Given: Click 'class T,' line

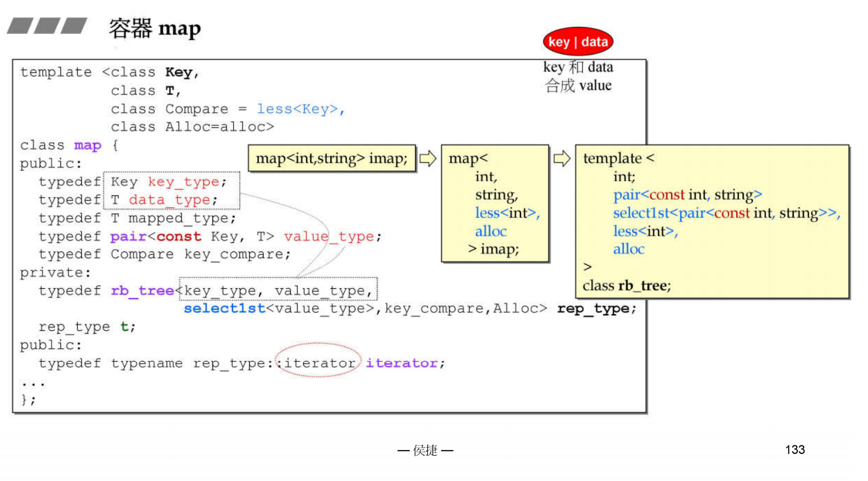Looking at the screenshot, I should click(x=146, y=91).
